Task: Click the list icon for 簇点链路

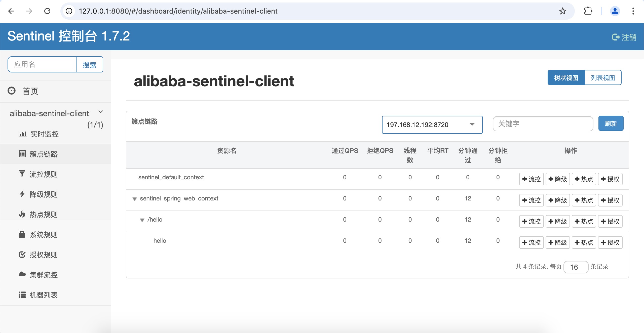Action: point(22,154)
